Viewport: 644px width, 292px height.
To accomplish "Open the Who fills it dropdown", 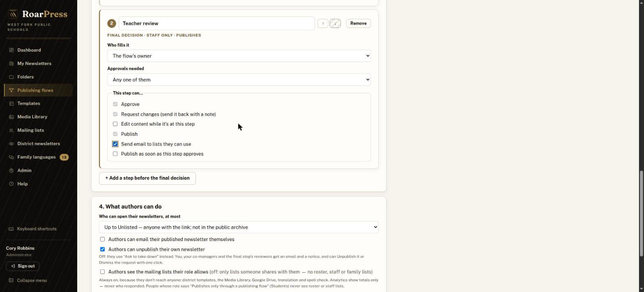I will pyautogui.click(x=239, y=56).
